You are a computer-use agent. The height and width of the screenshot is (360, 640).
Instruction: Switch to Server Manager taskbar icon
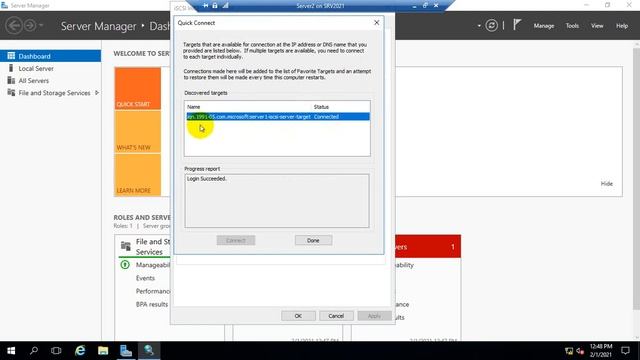[126, 351]
